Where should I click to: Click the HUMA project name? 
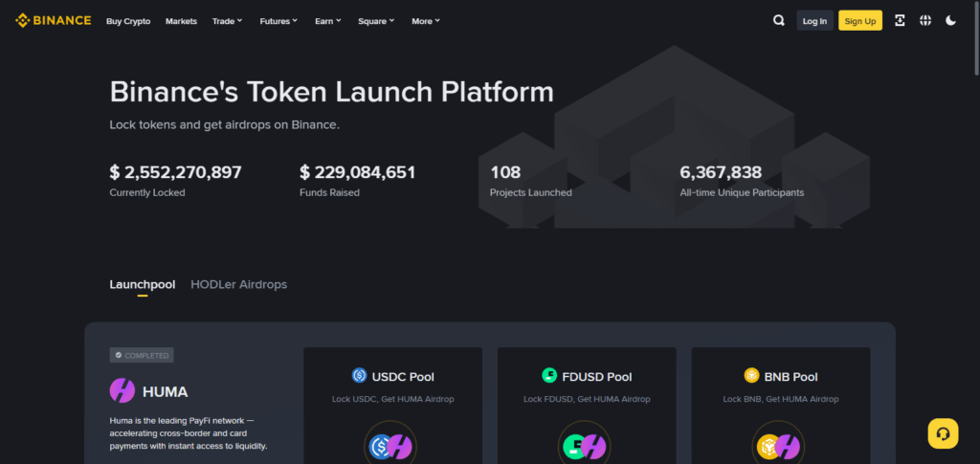coord(165,391)
